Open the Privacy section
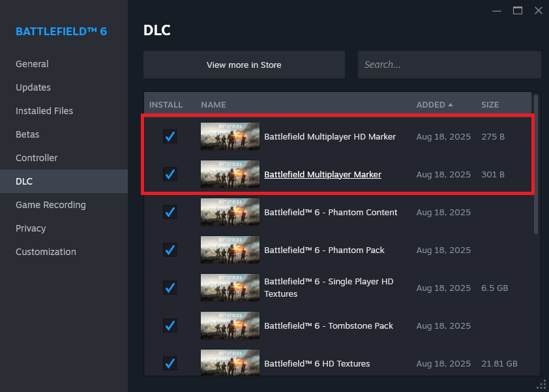549x392 pixels. point(64,228)
